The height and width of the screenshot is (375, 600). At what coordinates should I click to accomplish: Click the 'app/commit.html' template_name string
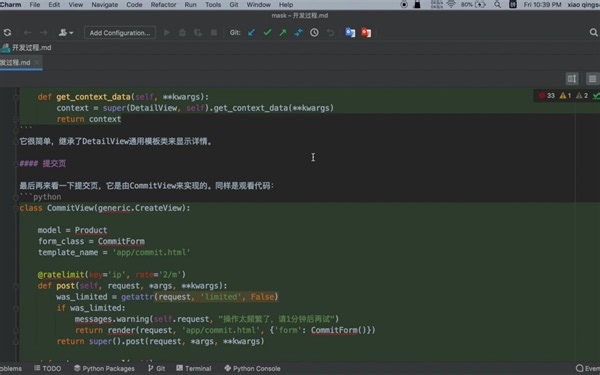click(151, 253)
